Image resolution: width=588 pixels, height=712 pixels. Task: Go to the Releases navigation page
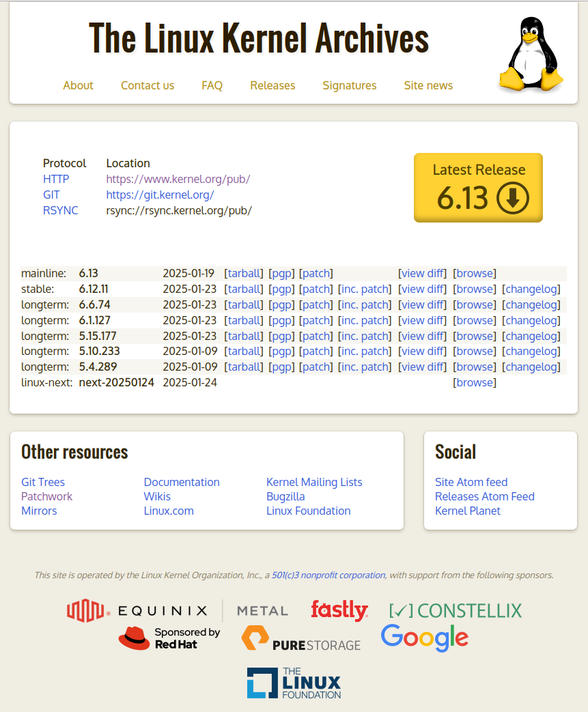tap(272, 85)
